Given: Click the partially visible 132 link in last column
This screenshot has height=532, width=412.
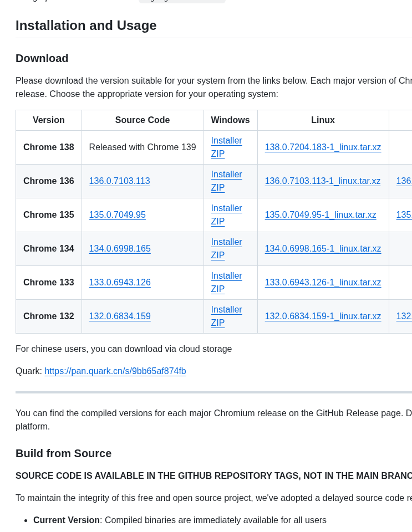Looking at the screenshot, I should tap(404, 316).
